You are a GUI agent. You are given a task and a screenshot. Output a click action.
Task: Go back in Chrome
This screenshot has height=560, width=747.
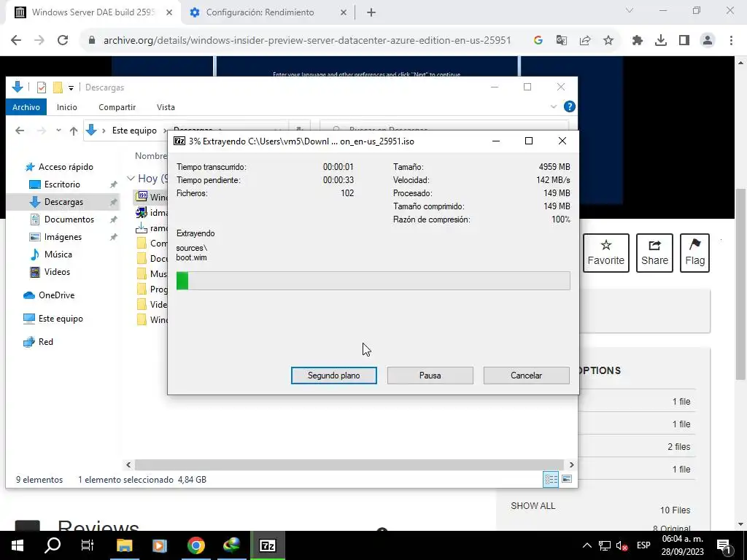(x=16, y=41)
